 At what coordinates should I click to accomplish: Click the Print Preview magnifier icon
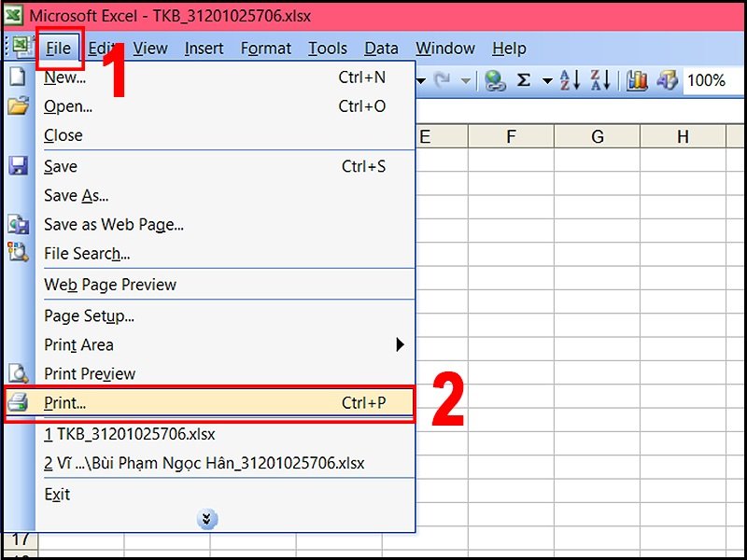tap(19, 373)
